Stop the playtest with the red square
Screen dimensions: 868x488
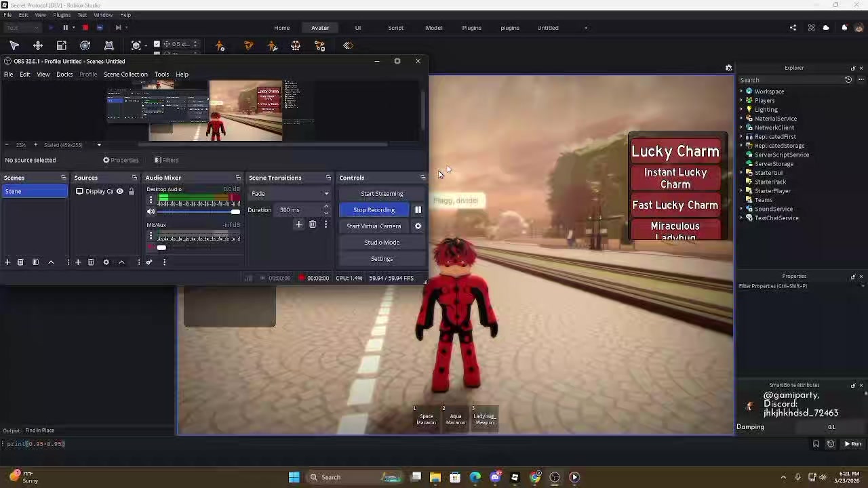[x=85, y=28]
